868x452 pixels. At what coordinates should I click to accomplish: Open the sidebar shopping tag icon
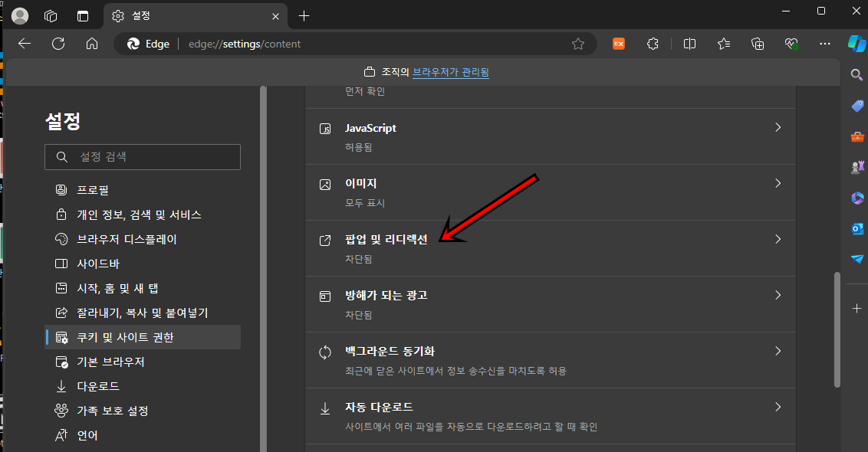tap(857, 106)
